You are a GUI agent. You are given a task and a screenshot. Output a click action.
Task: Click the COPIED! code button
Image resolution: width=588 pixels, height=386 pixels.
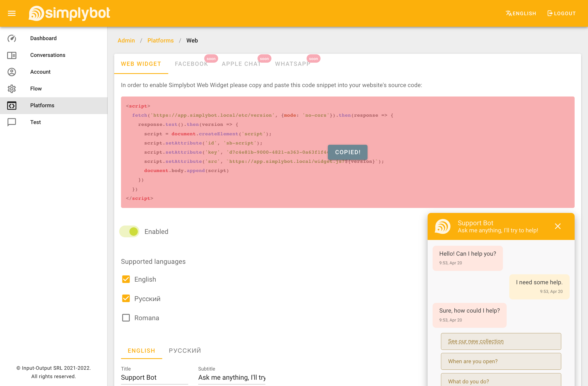pos(348,152)
